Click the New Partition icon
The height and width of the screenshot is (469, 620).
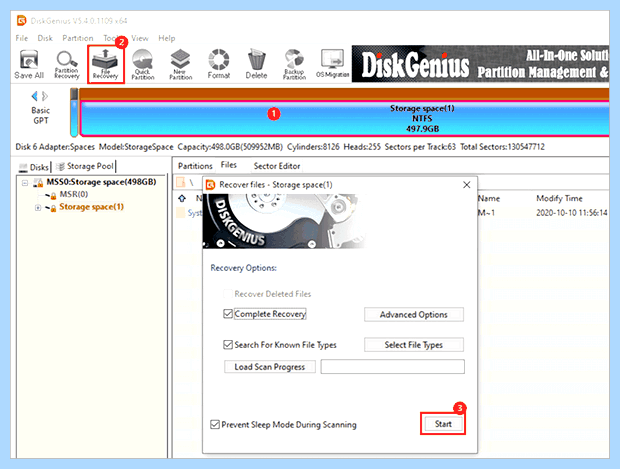pyautogui.click(x=180, y=64)
